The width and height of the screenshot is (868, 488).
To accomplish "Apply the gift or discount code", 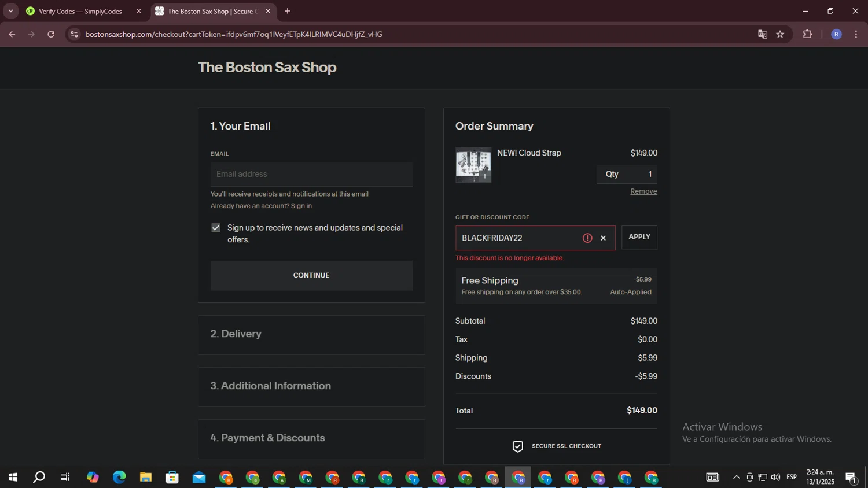I will [x=639, y=237].
